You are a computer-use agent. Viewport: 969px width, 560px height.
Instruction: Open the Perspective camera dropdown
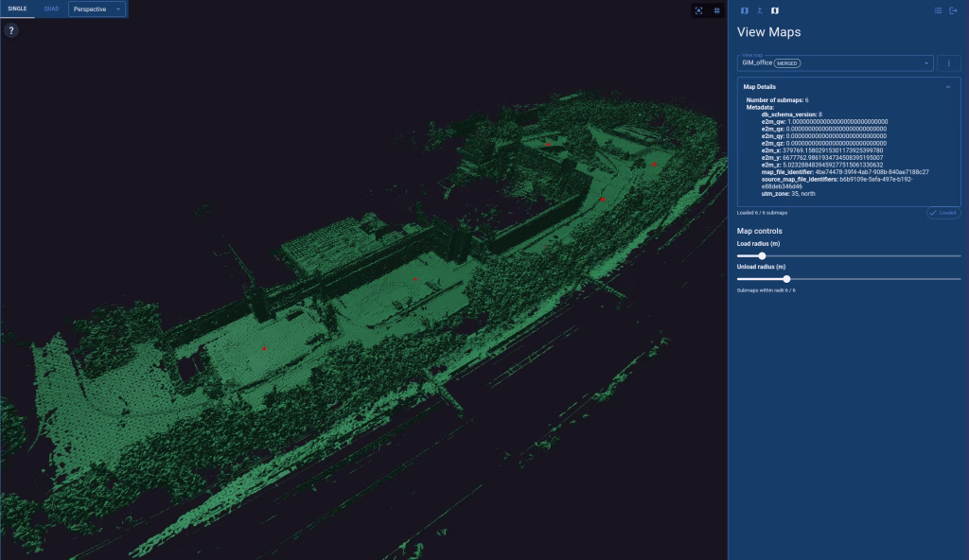pos(97,9)
